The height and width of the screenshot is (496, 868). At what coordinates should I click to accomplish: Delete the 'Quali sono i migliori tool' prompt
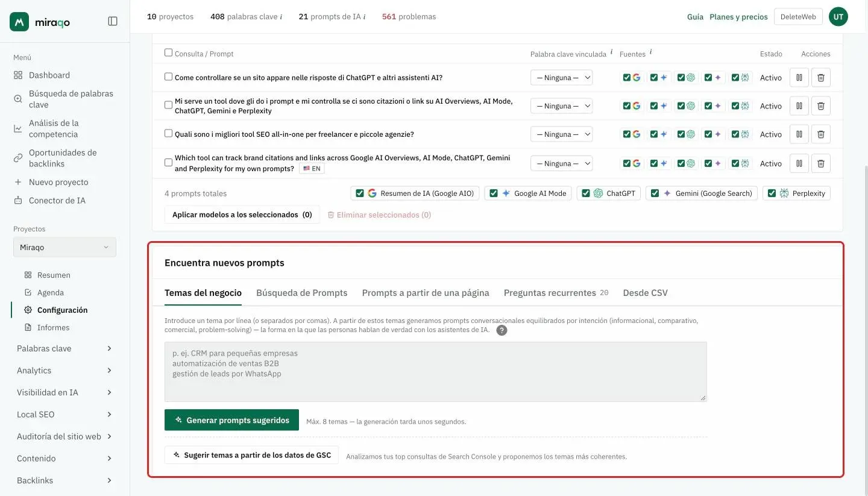tap(820, 134)
